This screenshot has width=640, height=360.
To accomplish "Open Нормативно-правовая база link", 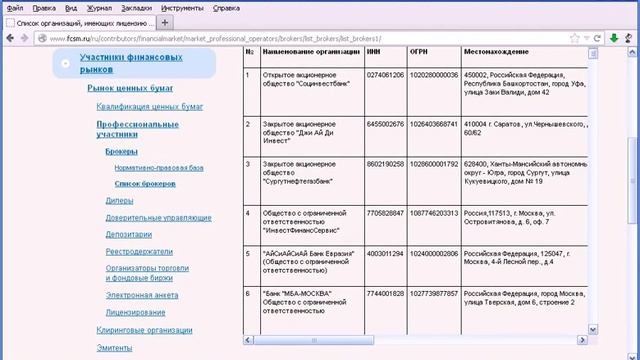I will (159, 168).
